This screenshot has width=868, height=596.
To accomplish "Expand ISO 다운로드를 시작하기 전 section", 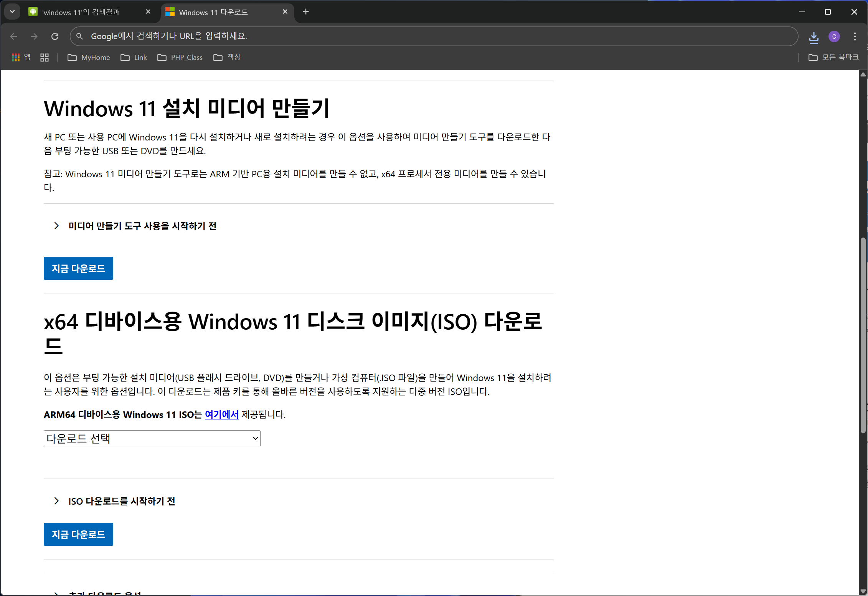I will tap(114, 501).
